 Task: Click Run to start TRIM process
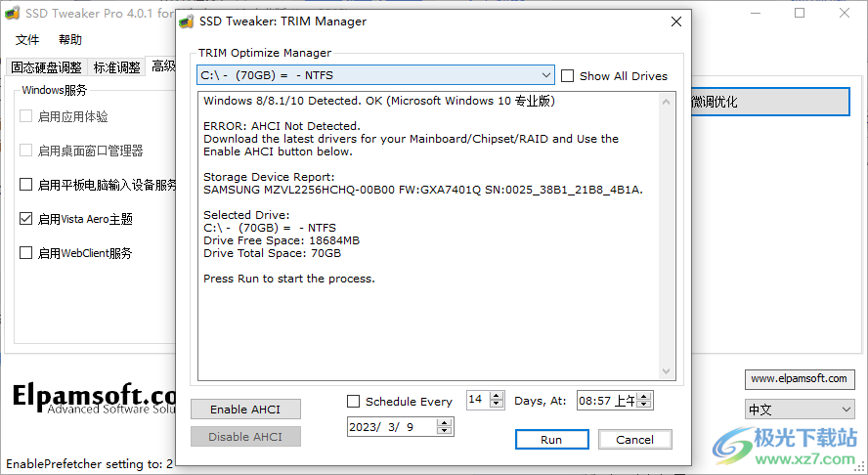click(x=551, y=439)
